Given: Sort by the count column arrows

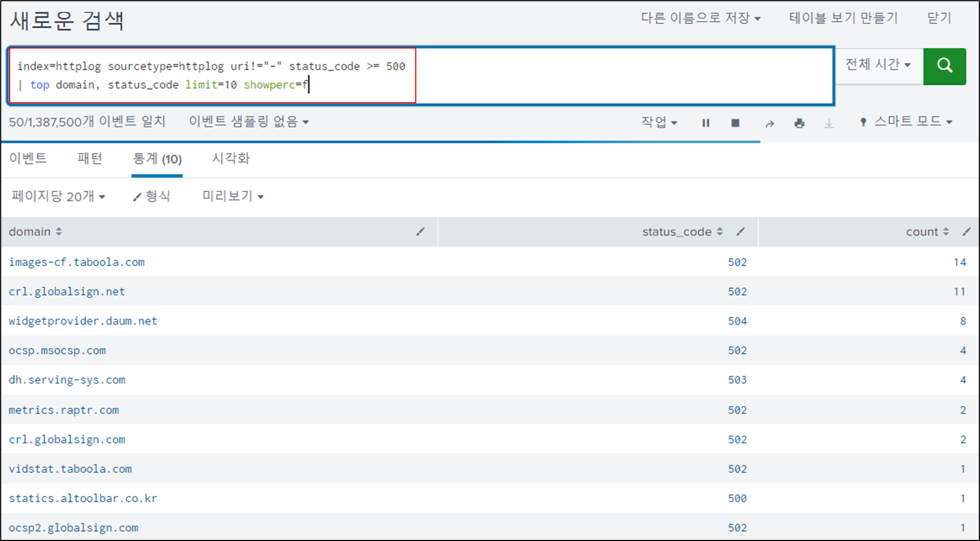Looking at the screenshot, I should click(946, 231).
